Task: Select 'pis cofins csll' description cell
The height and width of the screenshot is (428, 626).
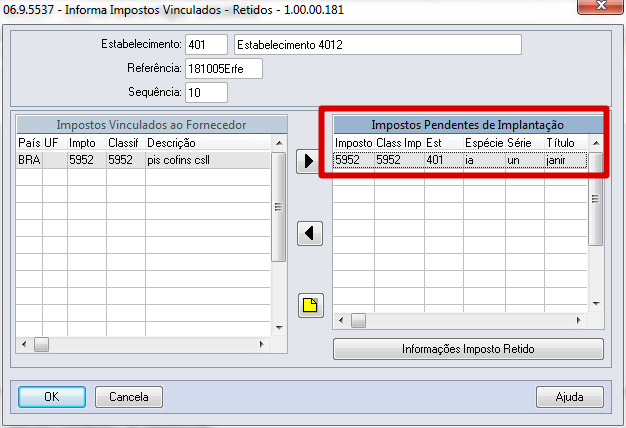Action: [x=208, y=160]
